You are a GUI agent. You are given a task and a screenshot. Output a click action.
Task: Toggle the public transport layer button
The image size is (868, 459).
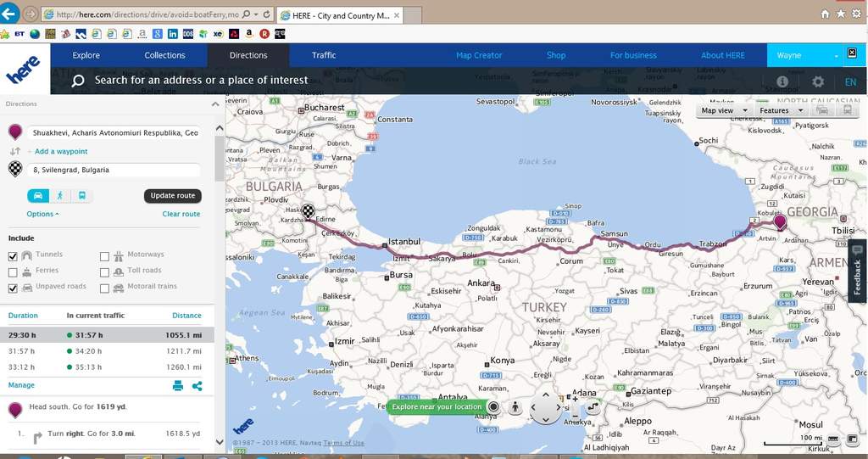pos(847,110)
